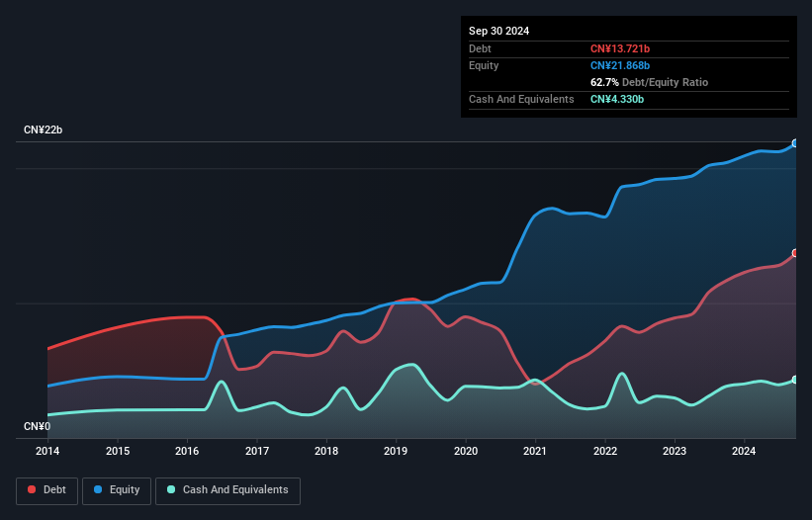
Task: Click tooltip's Cash And Equivalents row label
Action: [521, 99]
